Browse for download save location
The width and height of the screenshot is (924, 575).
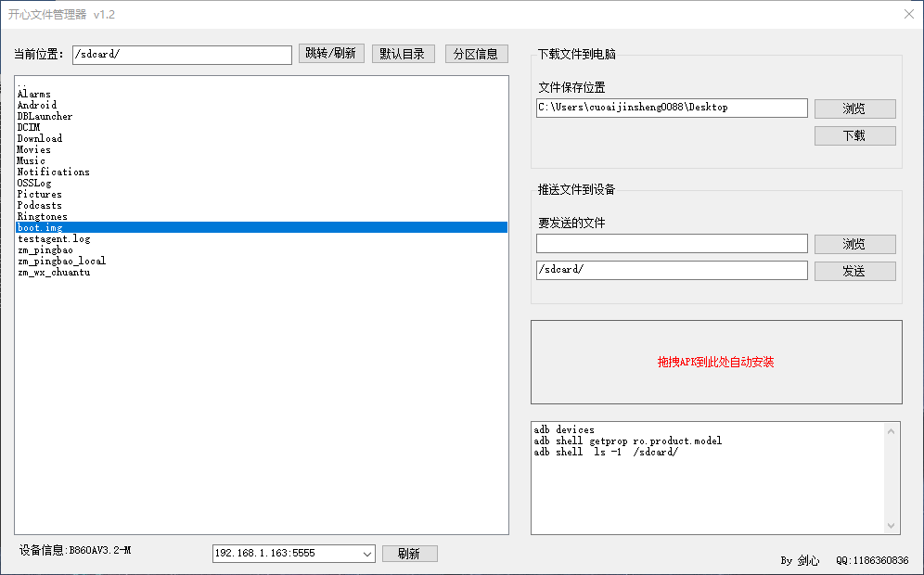click(854, 109)
